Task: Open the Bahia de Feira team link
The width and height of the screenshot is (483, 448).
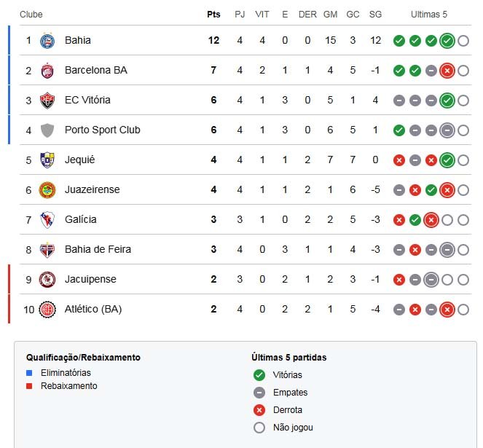Action: (98, 250)
